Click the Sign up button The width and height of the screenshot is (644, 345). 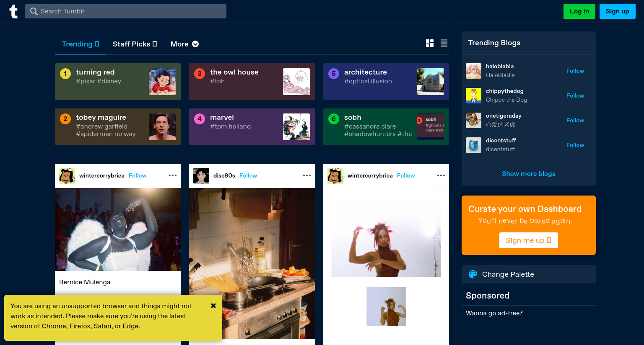point(618,11)
